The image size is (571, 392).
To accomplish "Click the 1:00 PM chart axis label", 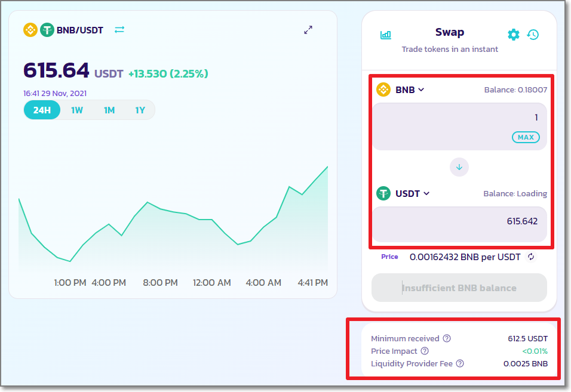I will (70, 283).
